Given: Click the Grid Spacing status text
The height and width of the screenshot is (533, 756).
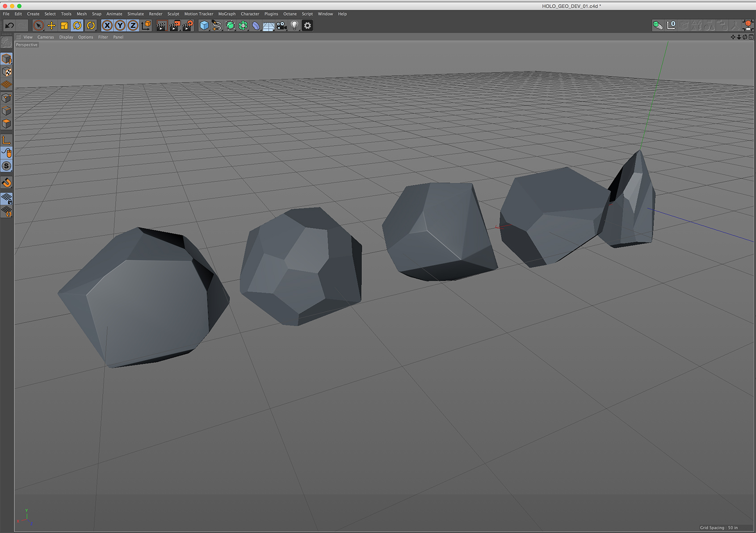Looking at the screenshot, I should [719, 528].
